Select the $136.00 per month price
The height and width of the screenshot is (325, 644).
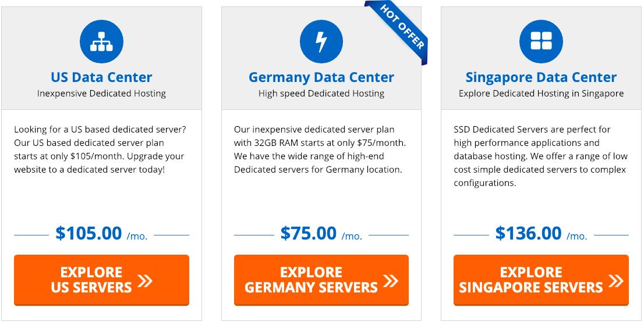541,234
